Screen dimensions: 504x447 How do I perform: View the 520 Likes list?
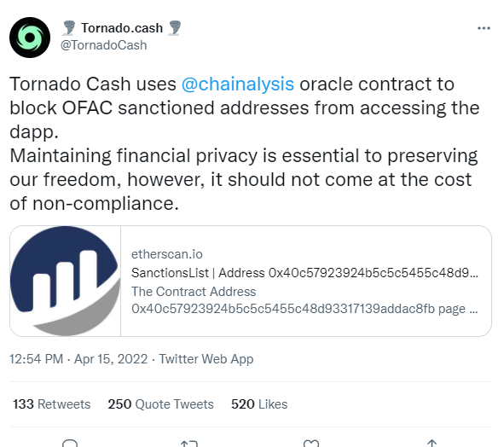pos(259,404)
